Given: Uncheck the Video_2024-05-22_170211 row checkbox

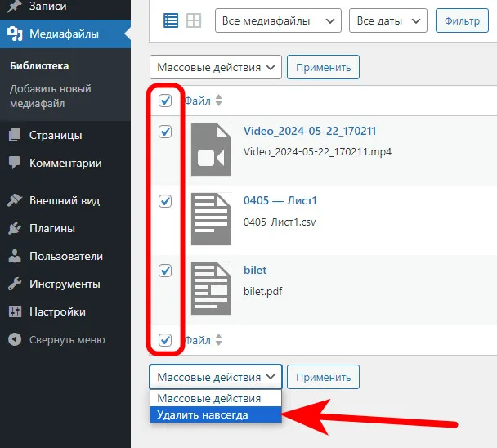Looking at the screenshot, I should (165, 132).
